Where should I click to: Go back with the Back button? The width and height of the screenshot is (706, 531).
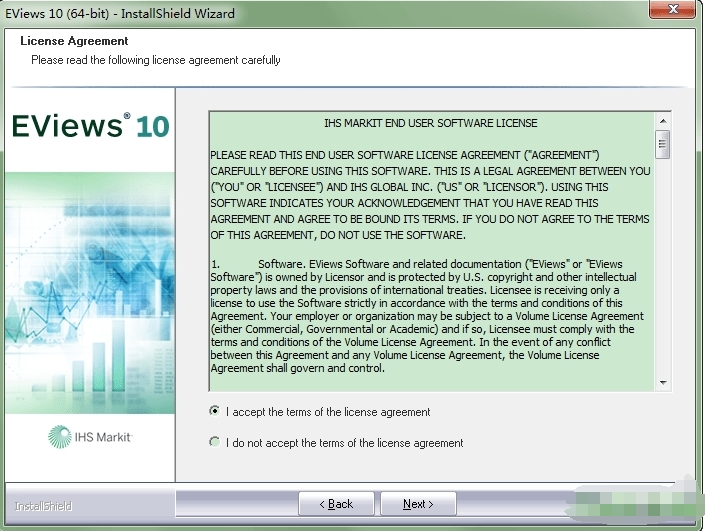click(336, 504)
